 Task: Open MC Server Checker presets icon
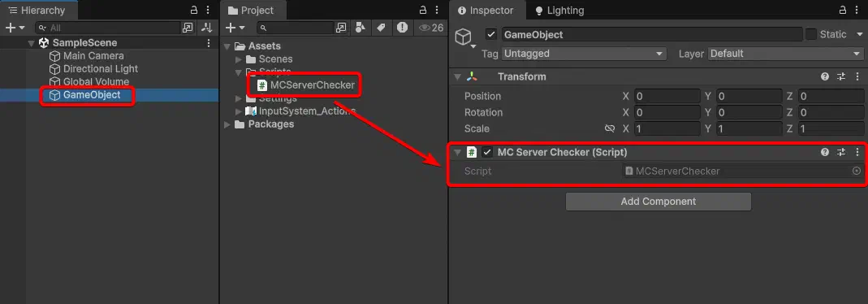[841, 152]
